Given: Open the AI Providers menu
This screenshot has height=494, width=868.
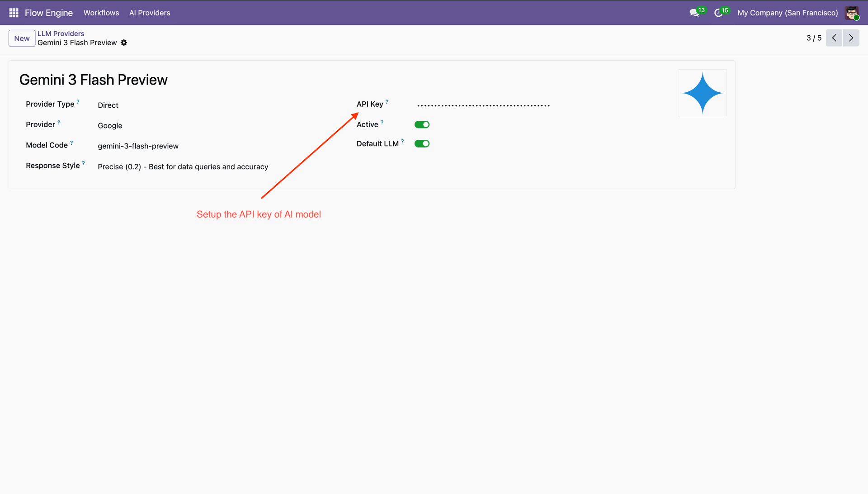Looking at the screenshot, I should [x=150, y=13].
